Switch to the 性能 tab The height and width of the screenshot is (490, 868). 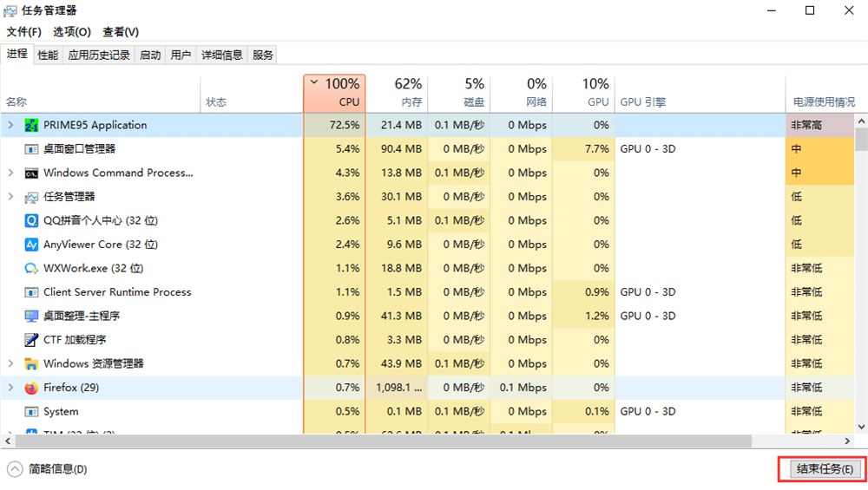[48, 55]
